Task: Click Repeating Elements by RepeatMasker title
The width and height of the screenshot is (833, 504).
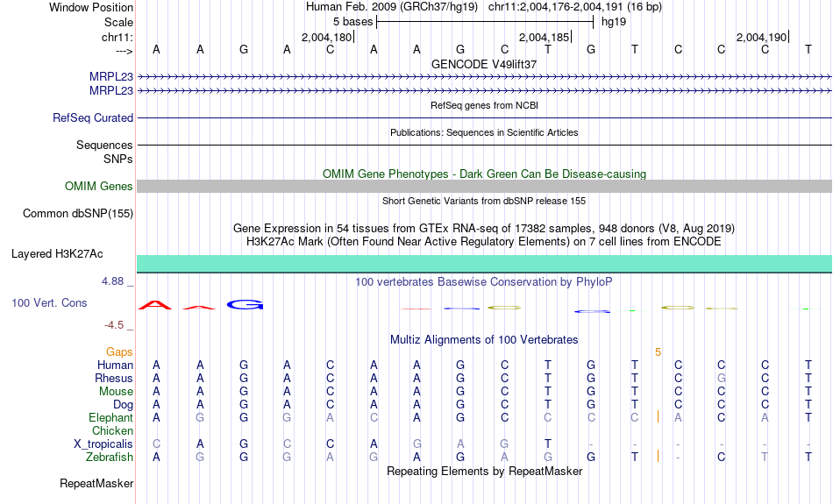Action: pyautogui.click(x=484, y=471)
